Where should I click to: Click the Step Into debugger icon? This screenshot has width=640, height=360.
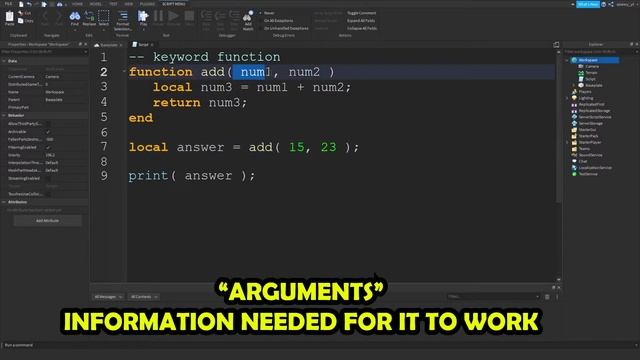[x=206, y=16]
